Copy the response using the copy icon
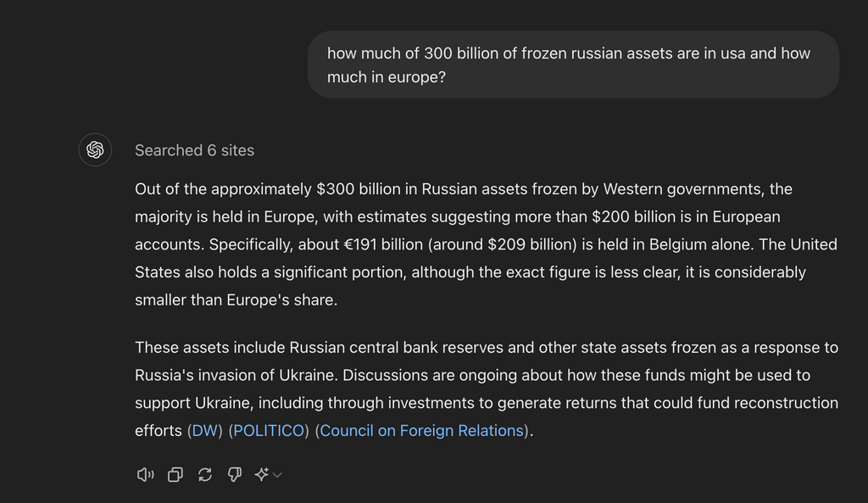868x503 pixels. point(175,475)
